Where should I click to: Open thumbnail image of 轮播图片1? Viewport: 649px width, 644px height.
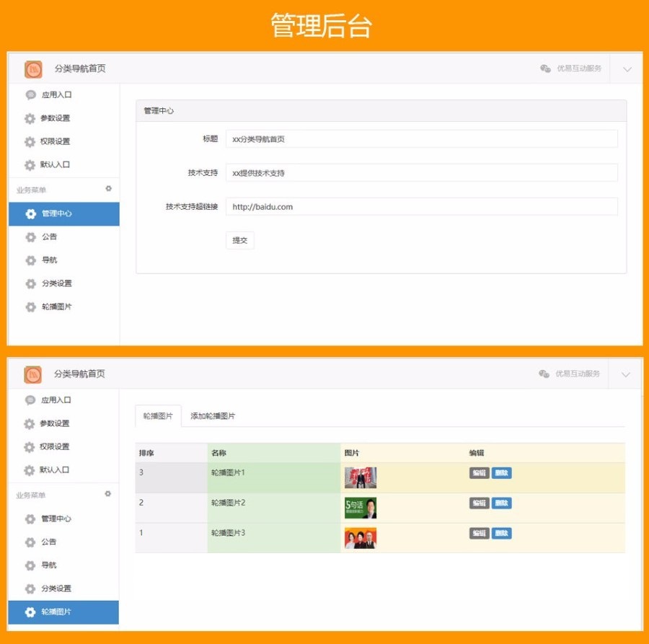tap(361, 477)
